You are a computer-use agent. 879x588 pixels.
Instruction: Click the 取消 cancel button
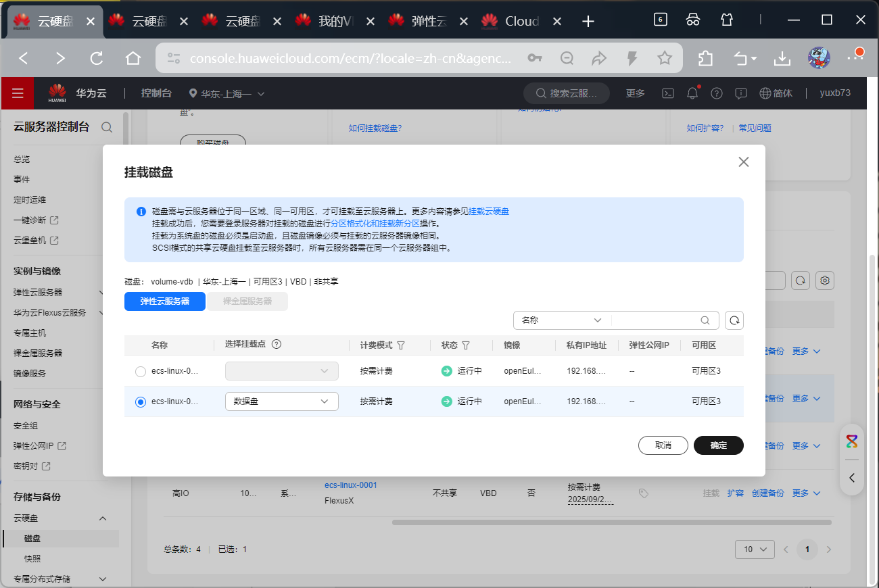[x=663, y=445]
